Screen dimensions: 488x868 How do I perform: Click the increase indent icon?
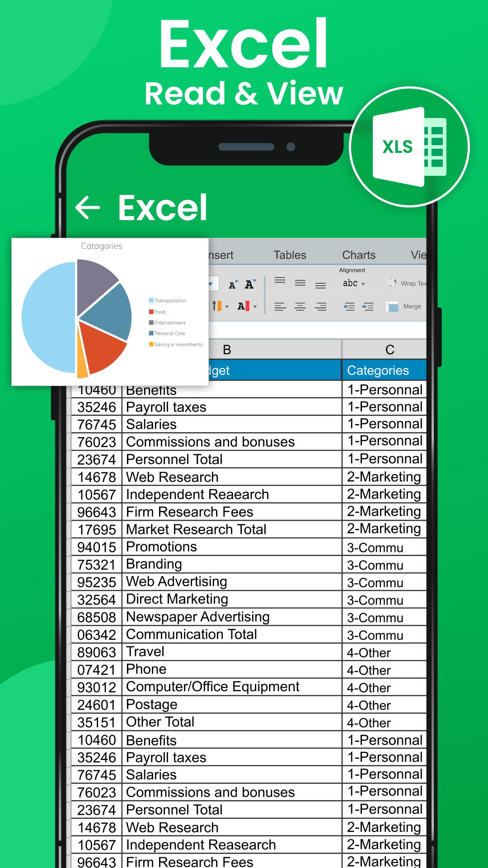(x=368, y=307)
